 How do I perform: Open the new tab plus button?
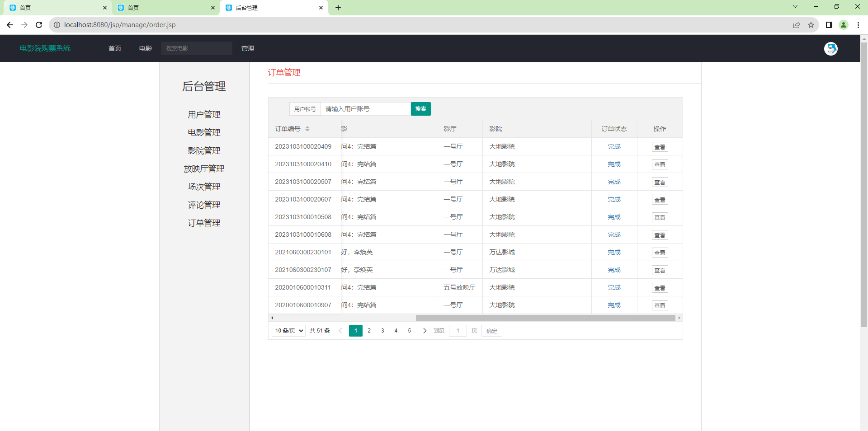[338, 8]
